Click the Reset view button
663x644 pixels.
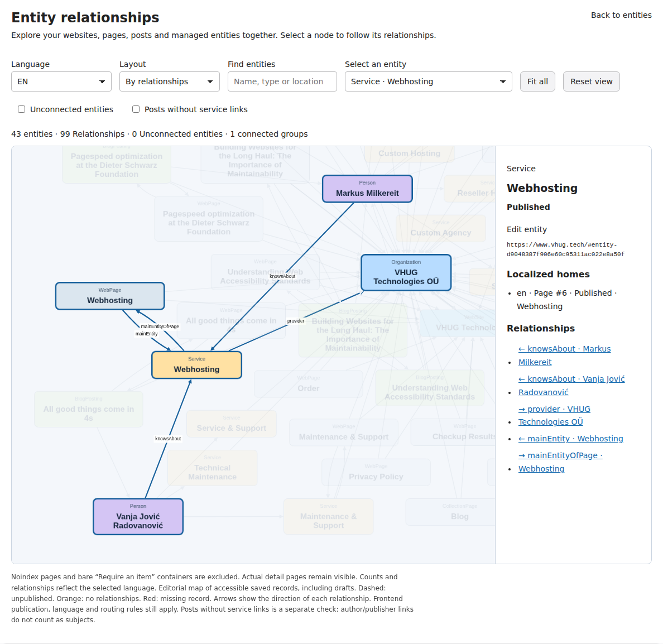pyautogui.click(x=591, y=81)
